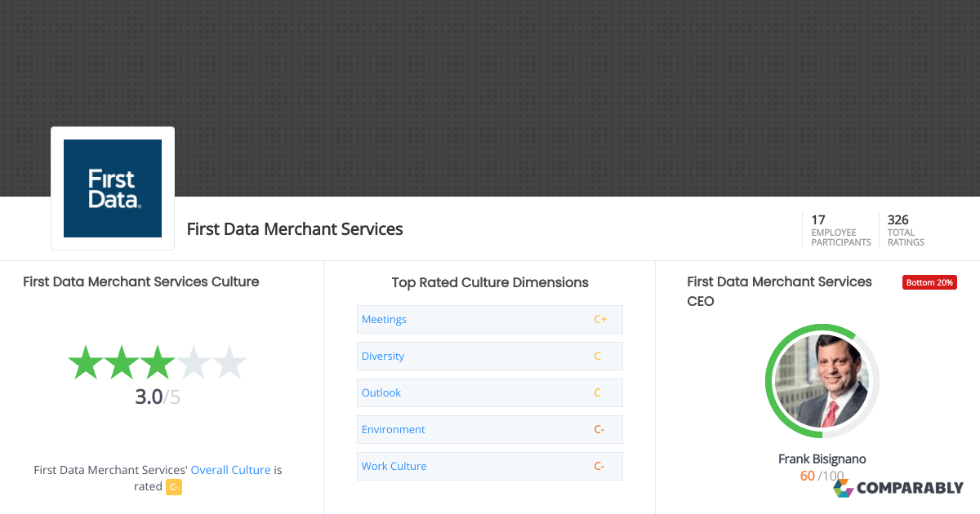The height and width of the screenshot is (514, 980).
Task: Click the 60/100 CEO score
Action: click(822, 476)
